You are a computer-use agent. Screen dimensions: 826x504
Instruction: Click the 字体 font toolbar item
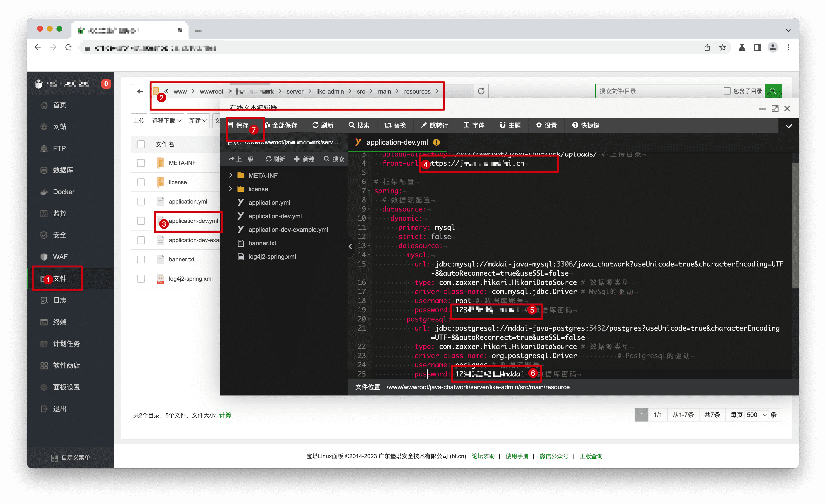click(x=474, y=125)
